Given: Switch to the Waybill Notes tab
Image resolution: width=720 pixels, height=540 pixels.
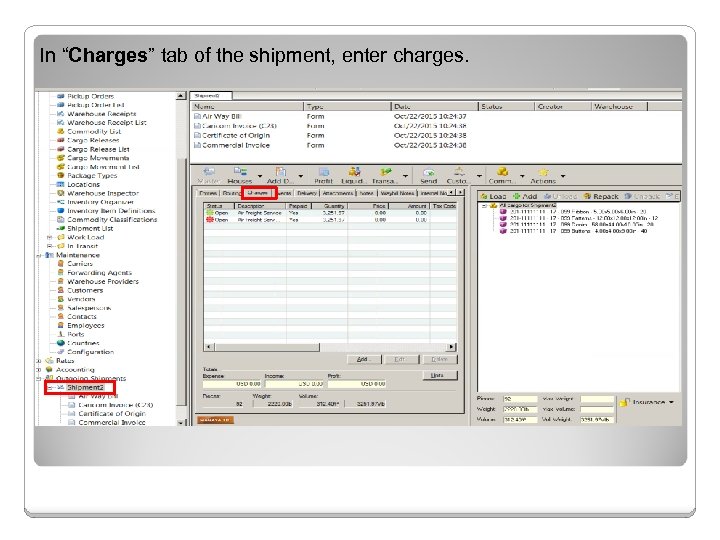Looking at the screenshot, I should [x=397, y=193].
